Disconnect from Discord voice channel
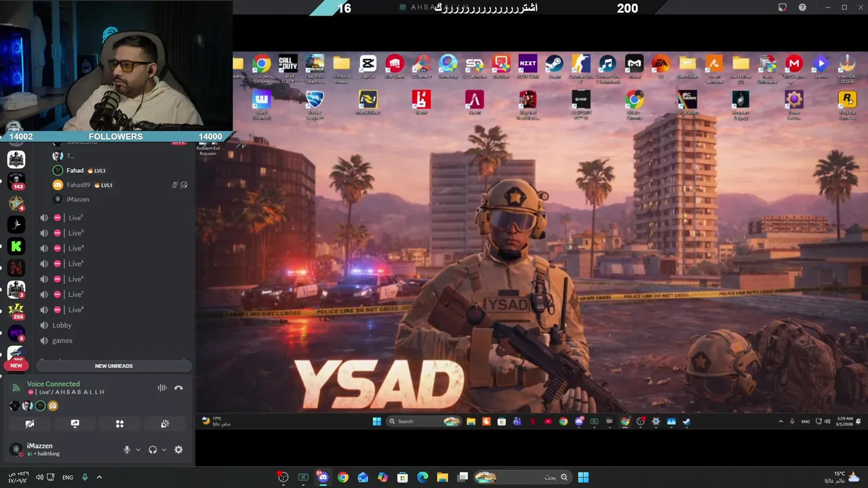Screen dimensions: 868x488 coord(178,388)
